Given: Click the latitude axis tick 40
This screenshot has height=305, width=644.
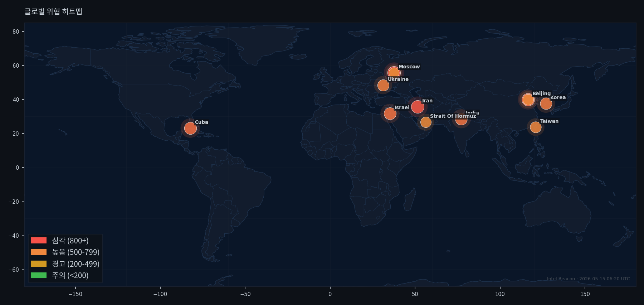Looking at the screenshot, I should point(16,100).
